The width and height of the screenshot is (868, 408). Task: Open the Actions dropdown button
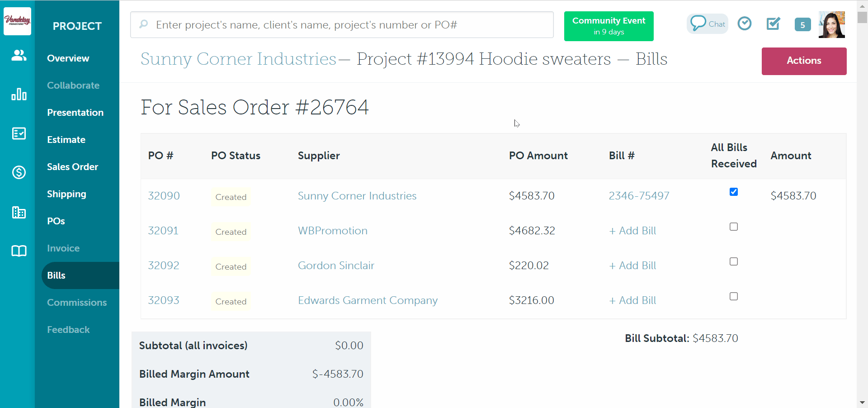tap(803, 61)
